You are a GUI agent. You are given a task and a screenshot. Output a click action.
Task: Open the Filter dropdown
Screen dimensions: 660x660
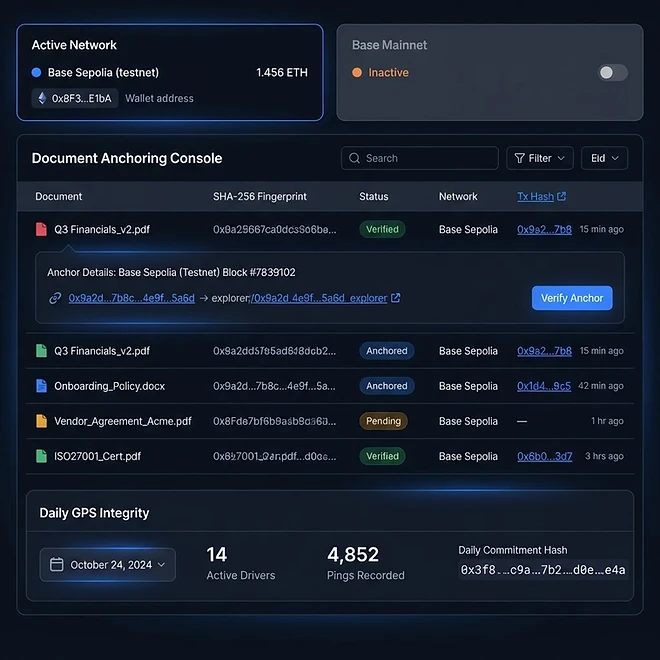[x=540, y=158]
